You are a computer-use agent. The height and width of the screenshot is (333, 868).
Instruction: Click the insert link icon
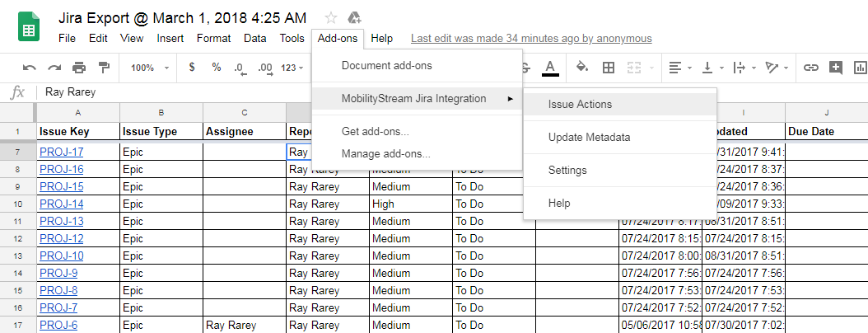pyautogui.click(x=811, y=68)
